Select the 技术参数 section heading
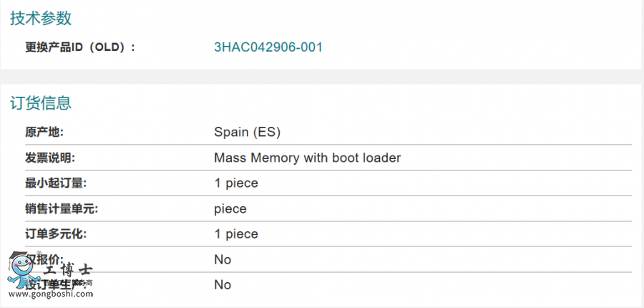 pyautogui.click(x=41, y=19)
